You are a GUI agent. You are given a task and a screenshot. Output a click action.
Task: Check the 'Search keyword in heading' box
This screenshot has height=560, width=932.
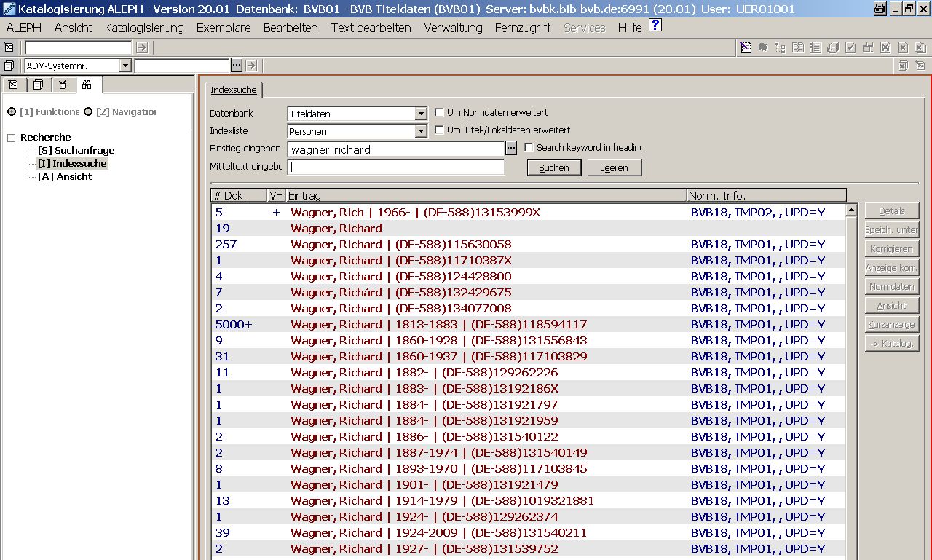[x=529, y=148]
